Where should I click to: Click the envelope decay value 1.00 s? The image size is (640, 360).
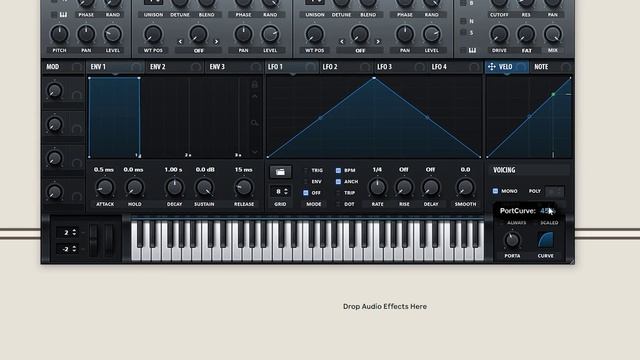173,169
